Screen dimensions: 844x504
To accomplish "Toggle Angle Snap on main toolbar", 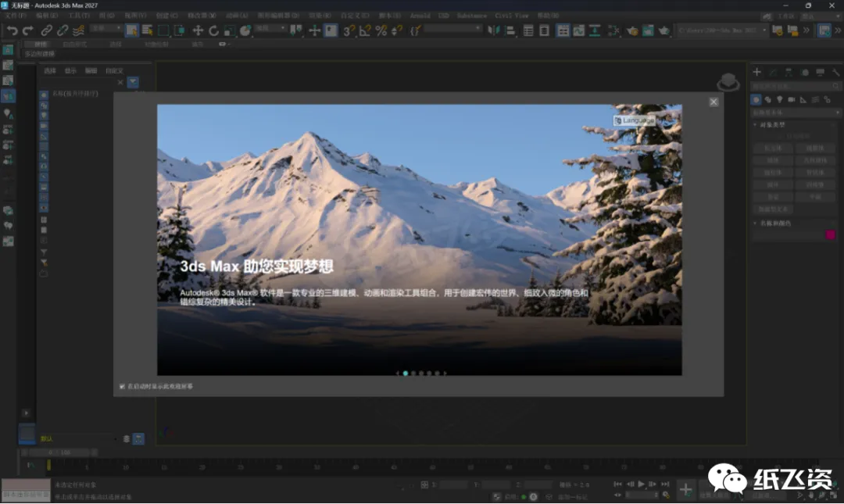I will pos(364,30).
